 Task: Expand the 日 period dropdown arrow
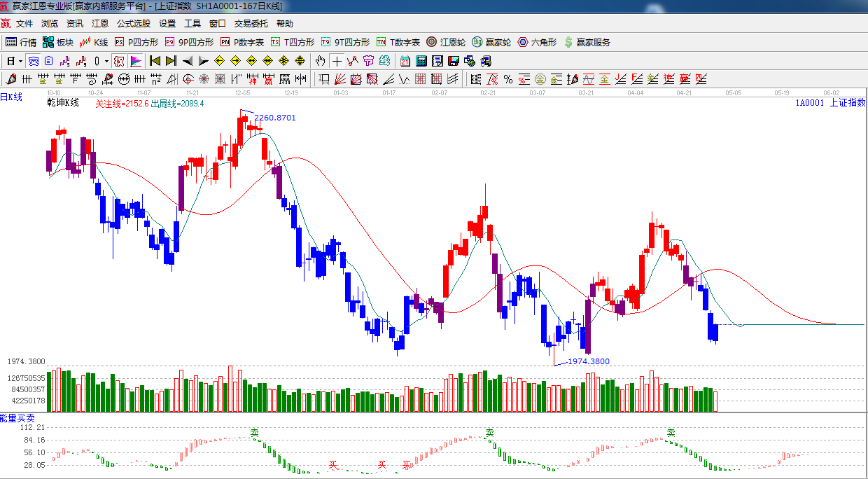coord(20,61)
